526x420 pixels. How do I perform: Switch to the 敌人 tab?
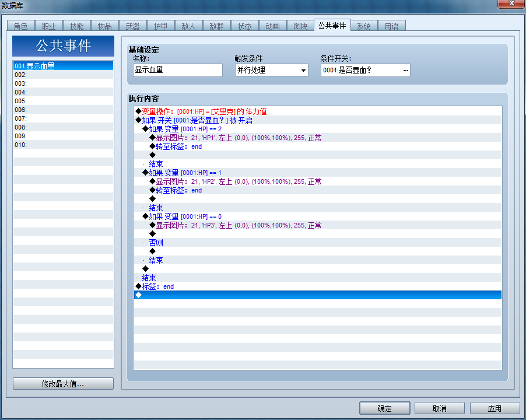188,26
